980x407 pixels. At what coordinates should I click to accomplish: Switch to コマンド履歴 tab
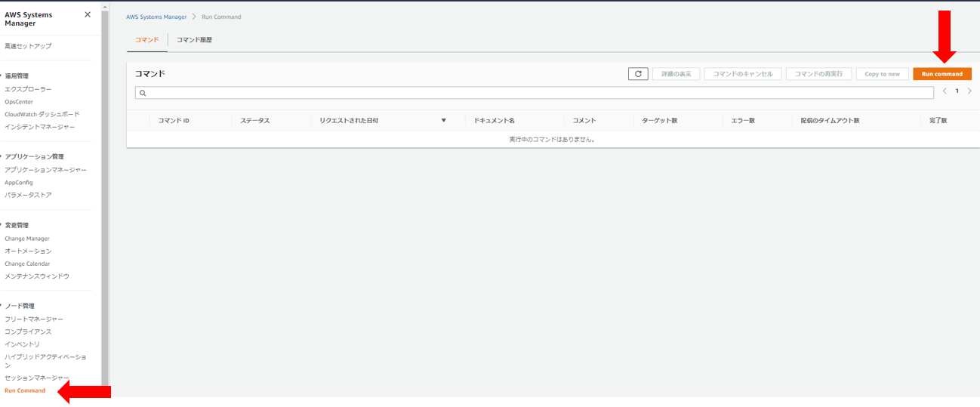194,40
